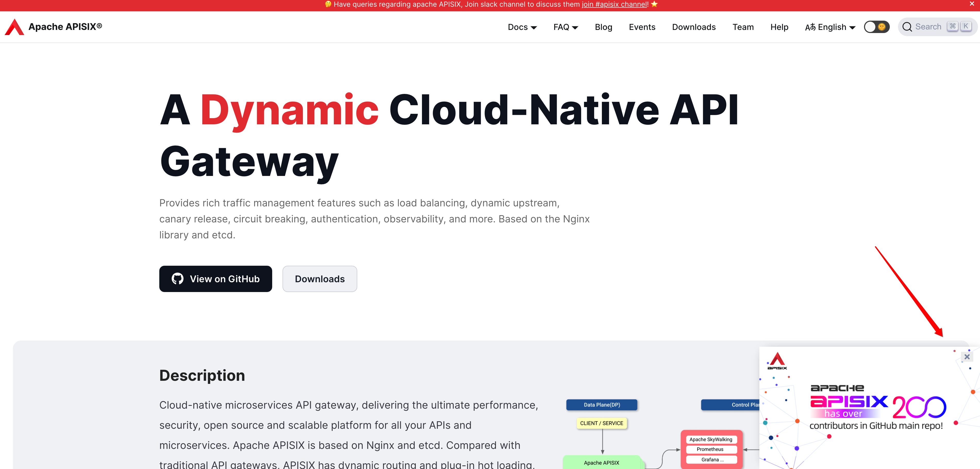Go to Events in navigation
This screenshot has height=469, width=980.
642,27
